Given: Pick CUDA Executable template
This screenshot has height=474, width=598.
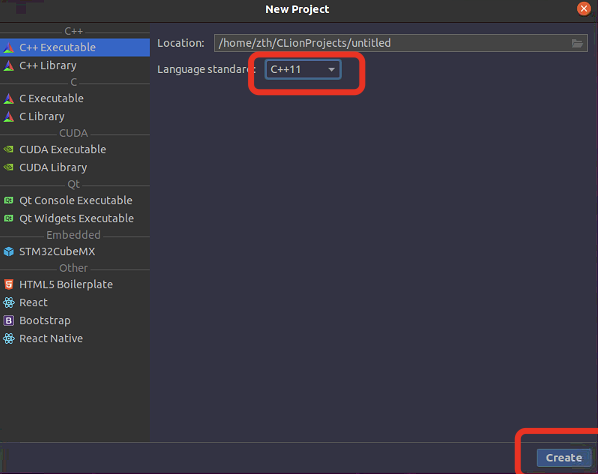Looking at the screenshot, I should pos(75,149).
